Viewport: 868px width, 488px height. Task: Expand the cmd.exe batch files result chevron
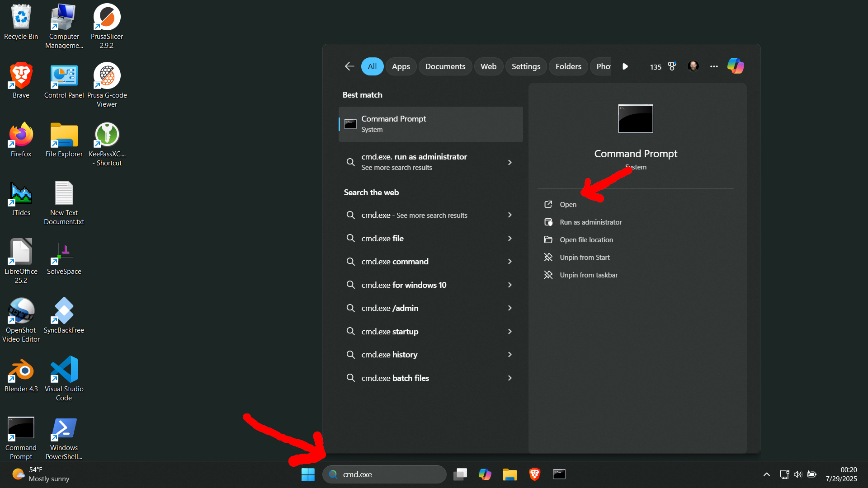click(x=509, y=378)
